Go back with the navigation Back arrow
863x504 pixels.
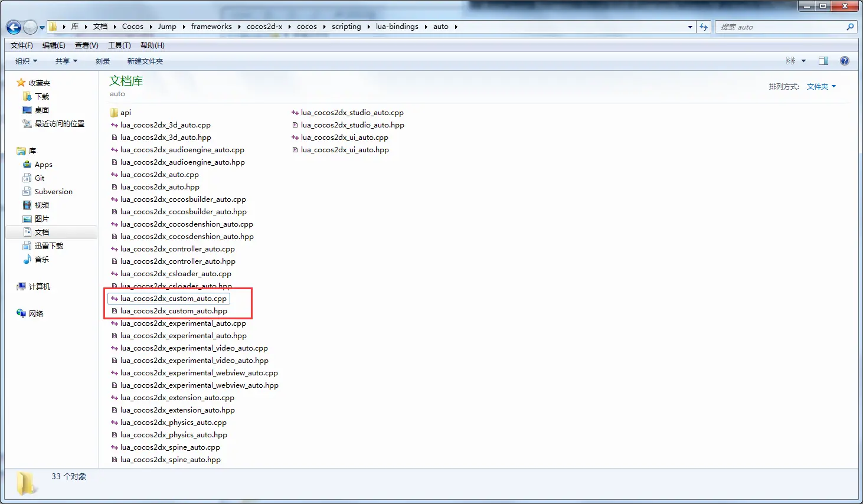(x=14, y=27)
